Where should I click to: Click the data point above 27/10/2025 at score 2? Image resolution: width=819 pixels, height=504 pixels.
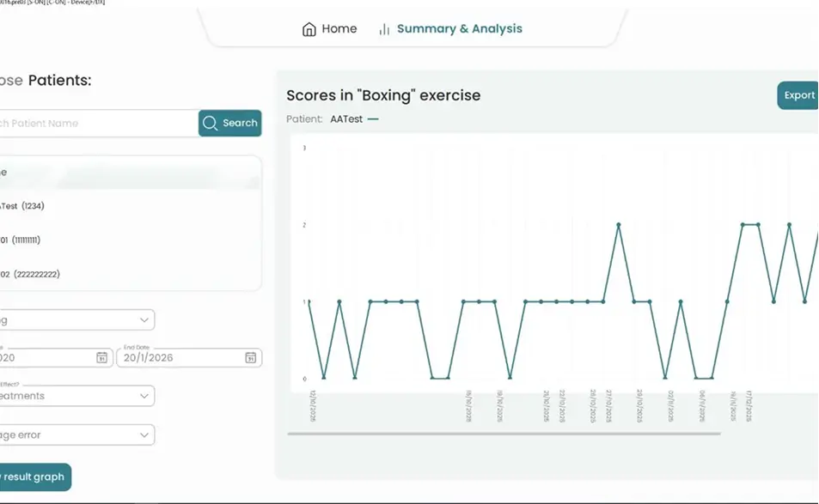pyautogui.click(x=619, y=224)
